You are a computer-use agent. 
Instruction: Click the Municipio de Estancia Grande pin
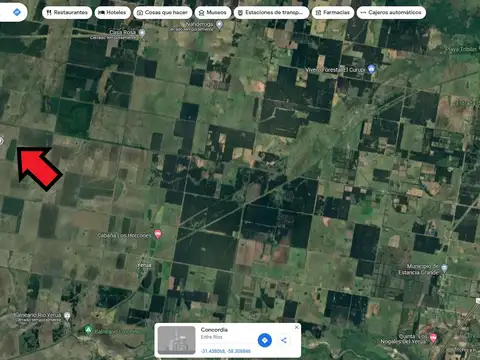(x=444, y=268)
